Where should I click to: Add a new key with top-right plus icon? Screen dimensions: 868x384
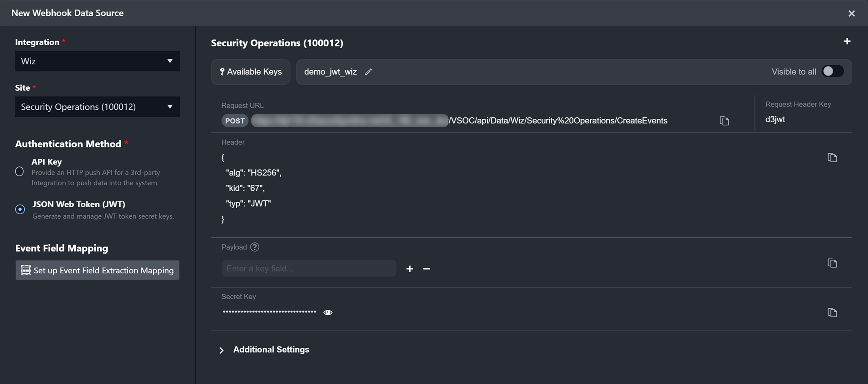coord(847,41)
